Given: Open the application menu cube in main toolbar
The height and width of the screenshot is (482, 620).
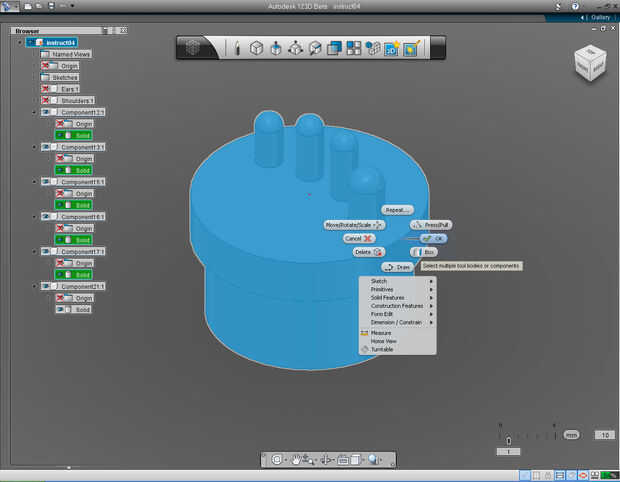Looking at the screenshot, I should click(193, 48).
